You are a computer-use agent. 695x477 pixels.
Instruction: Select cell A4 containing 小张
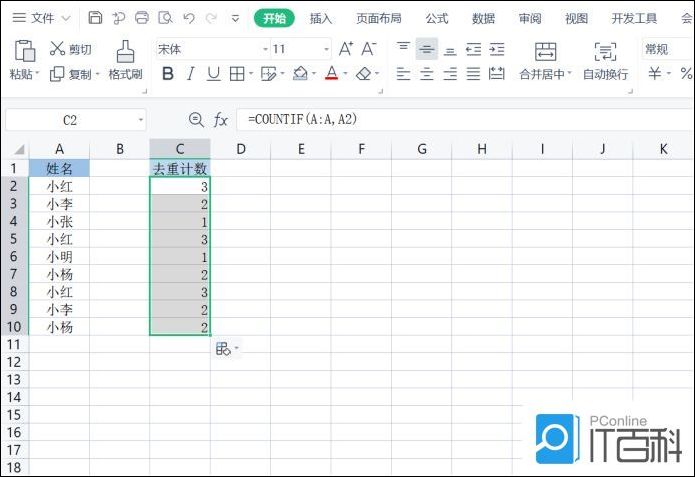[x=59, y=221]
